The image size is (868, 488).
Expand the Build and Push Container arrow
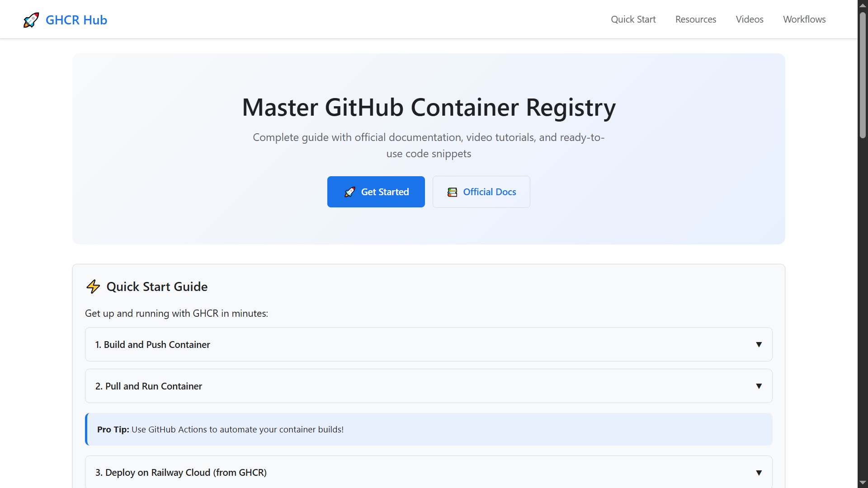tap(759, 345)
